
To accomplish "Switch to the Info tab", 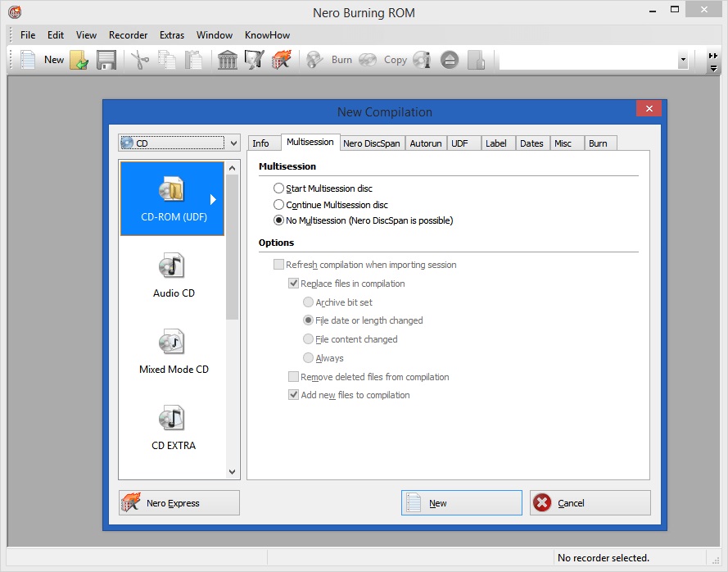I will 265,143.
